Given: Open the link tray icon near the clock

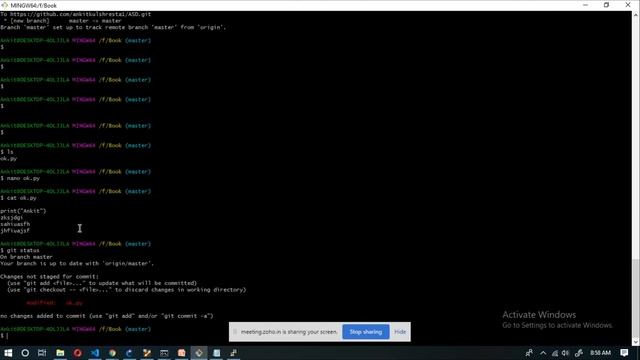Looking at the screenshot, I should tap(578, 353).
